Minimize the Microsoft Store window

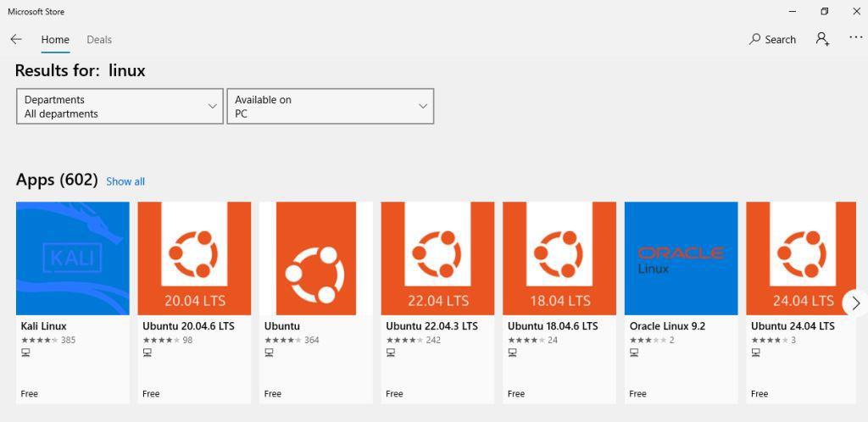[793, 12]
